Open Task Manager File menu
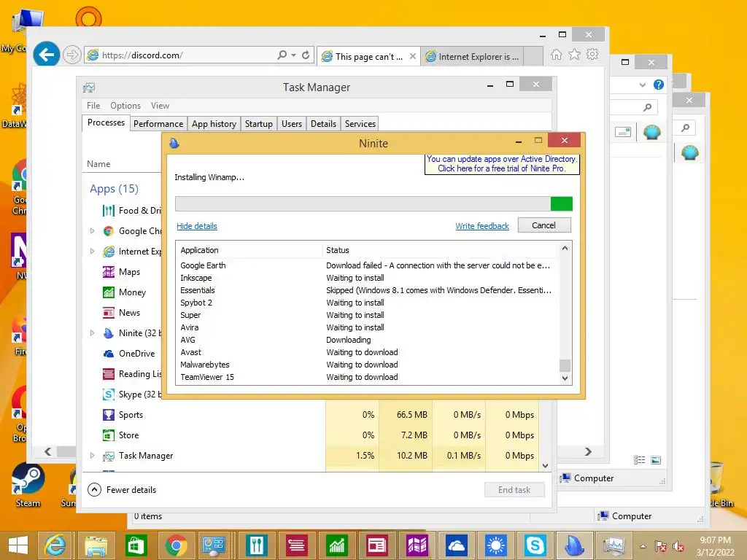This screenshot has height=560, width=747. tap(93, 106)
